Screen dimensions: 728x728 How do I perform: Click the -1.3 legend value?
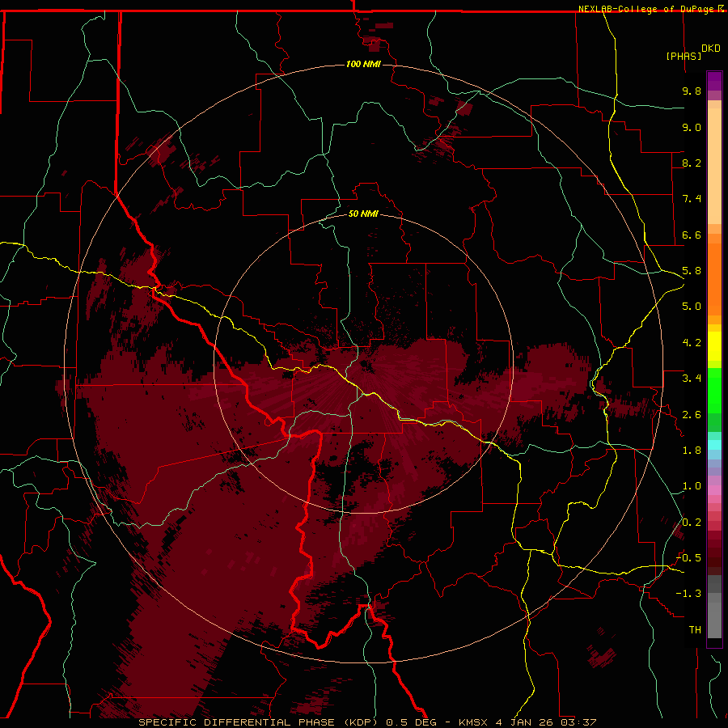click(x=688, y=594)
